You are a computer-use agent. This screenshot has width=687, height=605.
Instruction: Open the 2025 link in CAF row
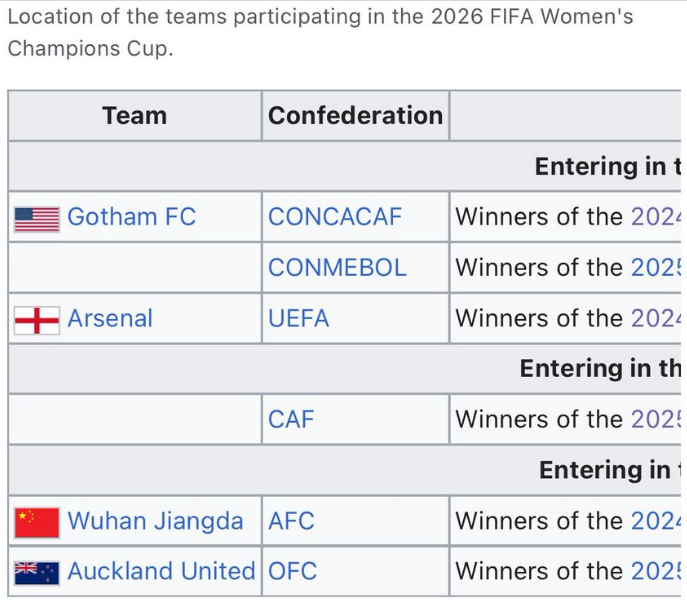coord(656,419)
